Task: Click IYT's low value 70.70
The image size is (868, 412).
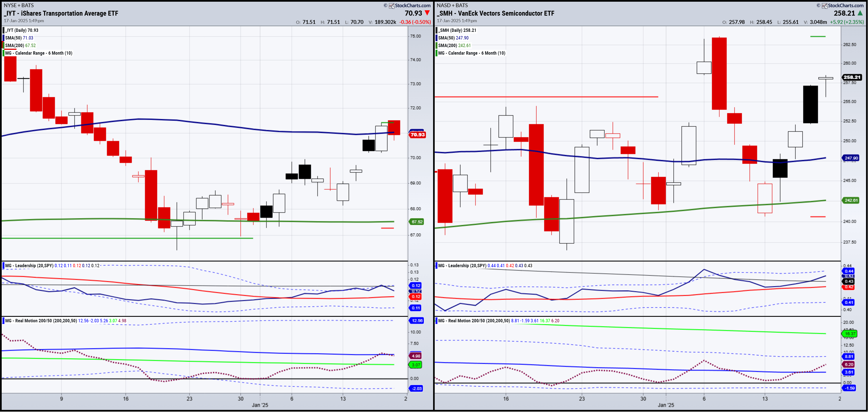Action: tap(357, 22)
